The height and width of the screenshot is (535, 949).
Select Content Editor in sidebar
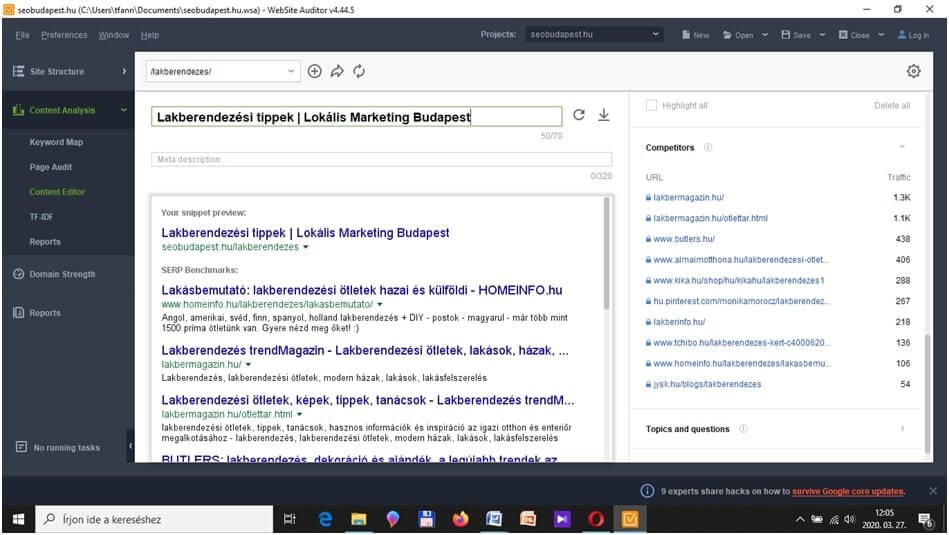click(x=57, y=192)
